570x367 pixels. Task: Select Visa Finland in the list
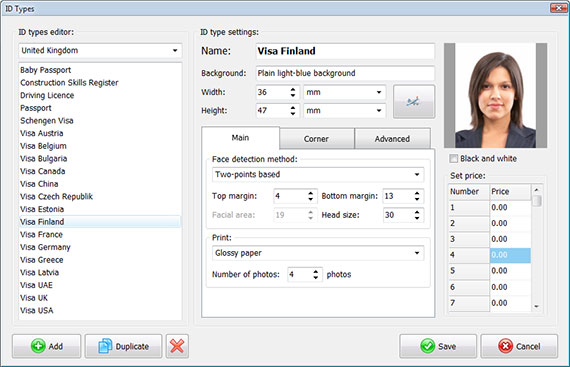[100, 222]
